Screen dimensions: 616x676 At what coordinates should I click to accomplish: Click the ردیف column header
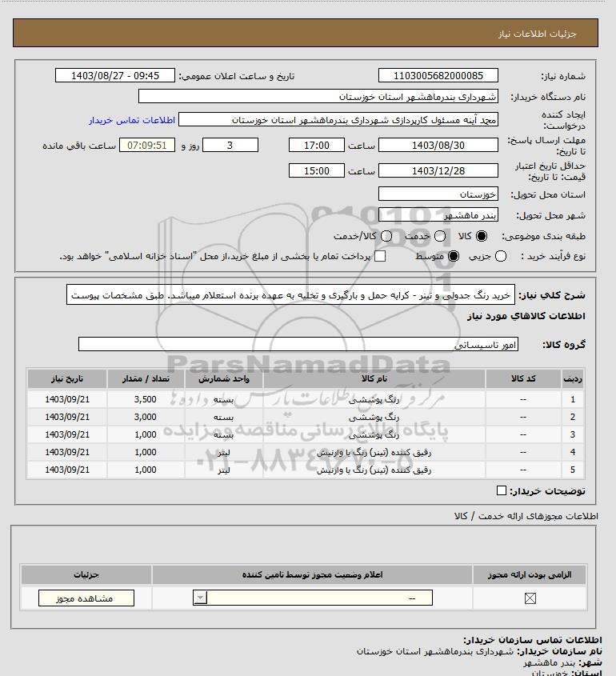pos(573,378)
